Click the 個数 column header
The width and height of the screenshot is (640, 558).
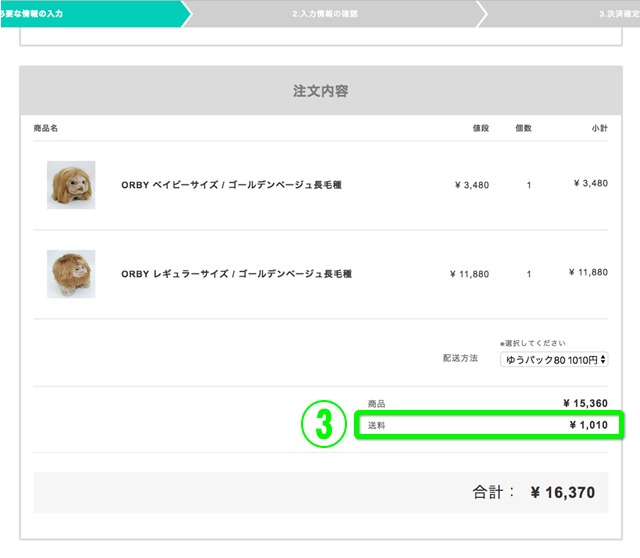(x=523, y=128)
